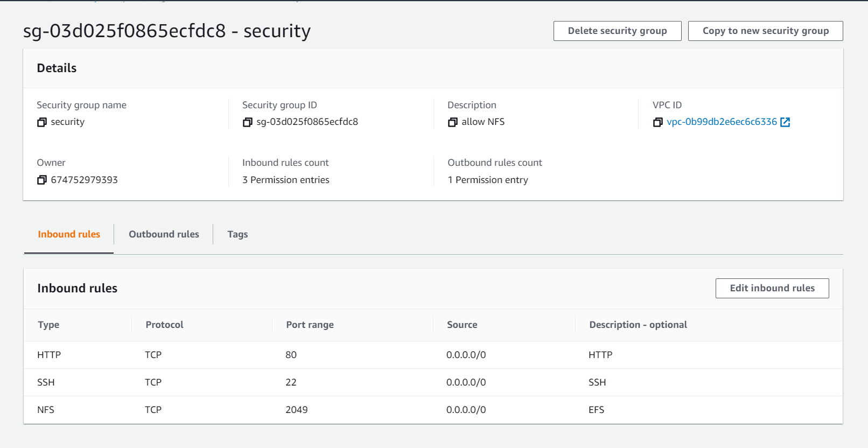Image resolution: width=868 pixels, height=448 pixels.
Task: Open VPC via external link icon
Action: (x=786, y=122)
